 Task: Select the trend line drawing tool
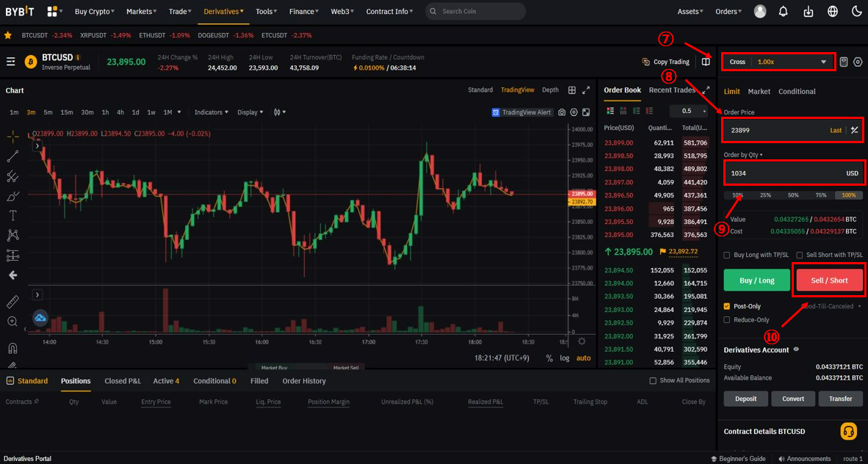(12, 156)
